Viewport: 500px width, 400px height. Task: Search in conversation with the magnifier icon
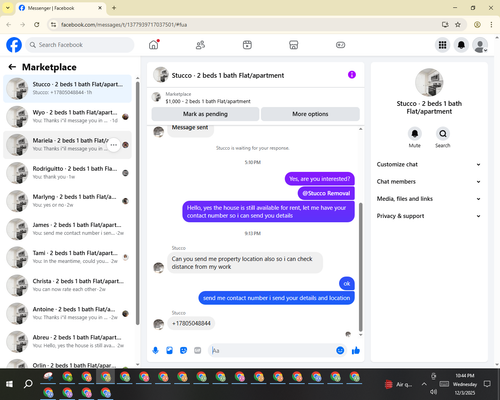(443, 134)
